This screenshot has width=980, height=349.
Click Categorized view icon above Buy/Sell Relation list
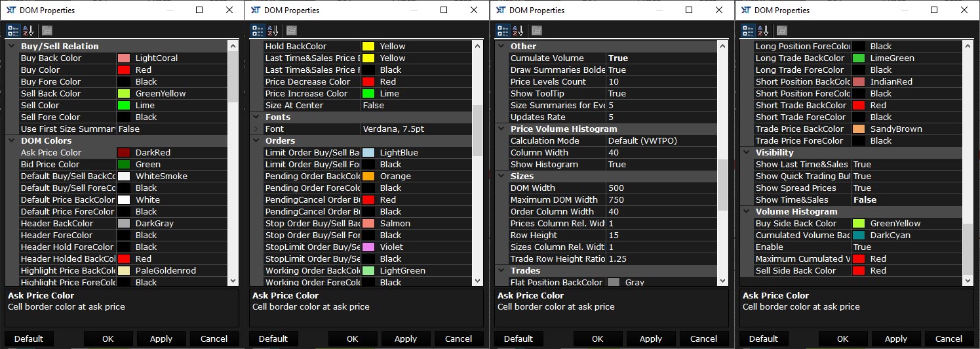pyautogui.click(x=13, y=30)
